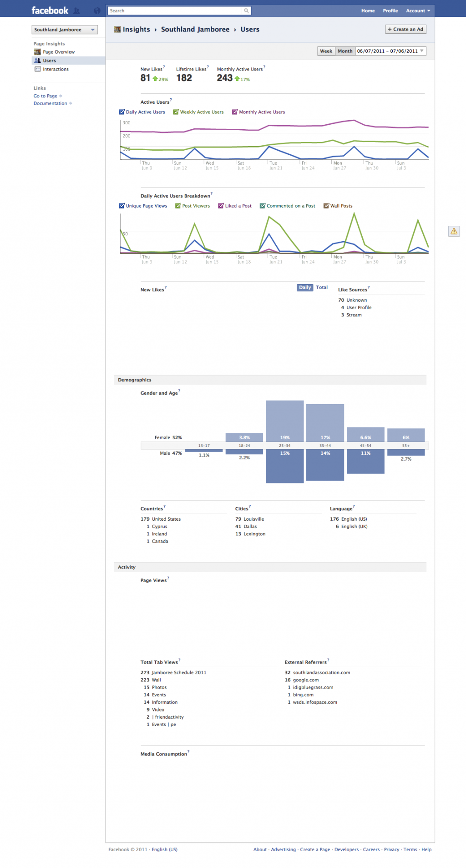Toggle Monthly Active Users chart checkbox

pyautogui.click(x=235, y=112)
